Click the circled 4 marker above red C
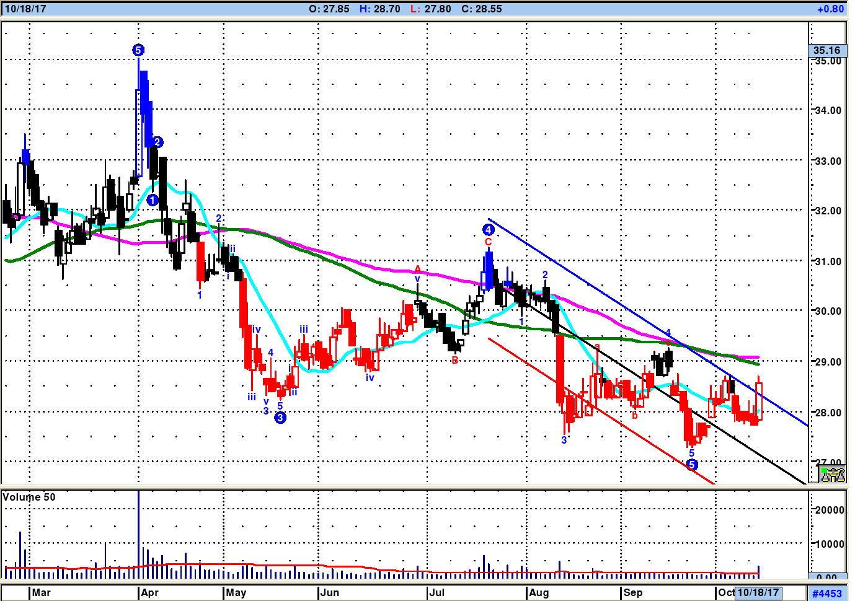The width and height of the screenshot is (868, 601). coord(489,230)
